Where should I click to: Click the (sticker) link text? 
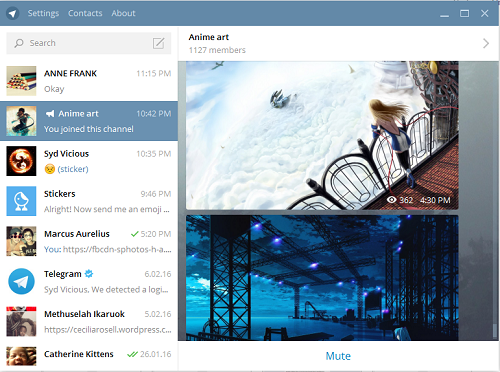click(x=73, y=169)
